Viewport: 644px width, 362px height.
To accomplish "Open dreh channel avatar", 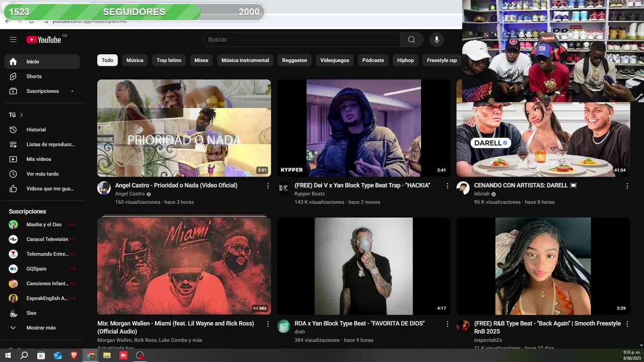I will (x=283, y=326).
